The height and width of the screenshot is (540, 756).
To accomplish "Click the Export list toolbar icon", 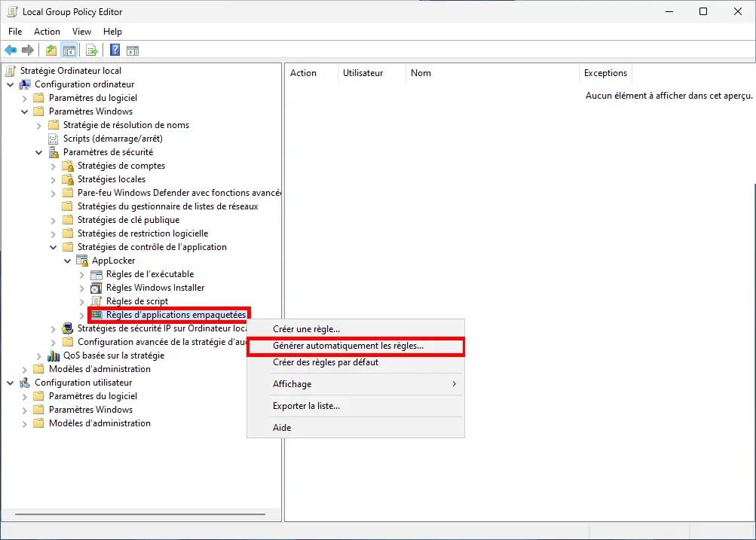I will (x=90, y=50).
